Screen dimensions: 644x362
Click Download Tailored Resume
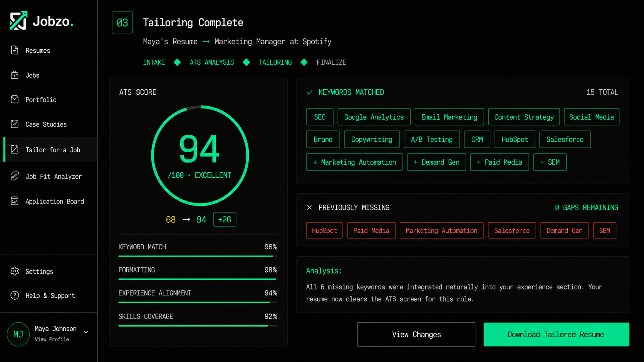pos(556,334)
